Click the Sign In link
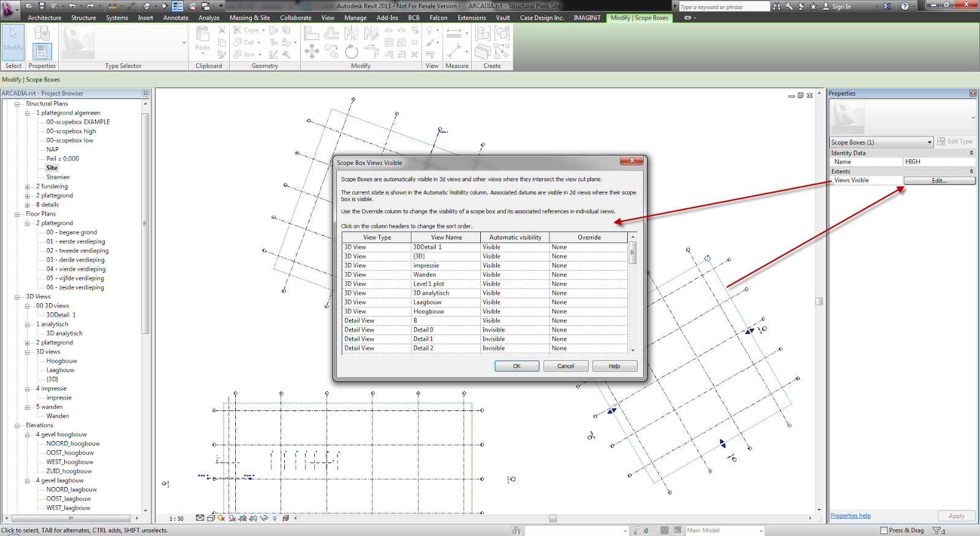This screenshot has height=536, width=980. [x=841, y=7]
